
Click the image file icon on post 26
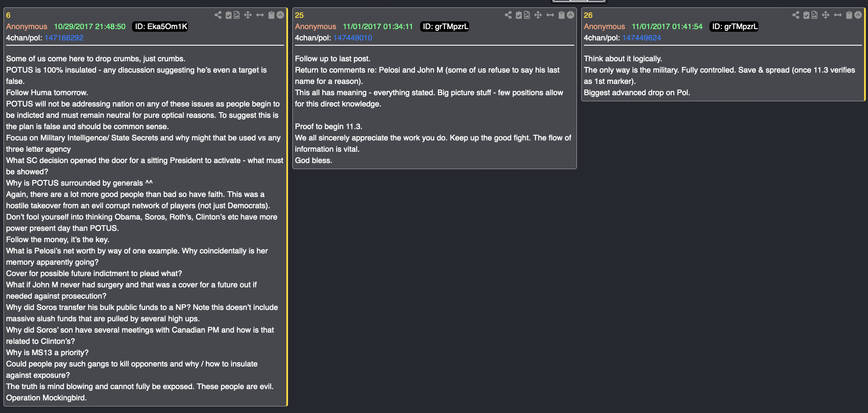click(815, 15)
